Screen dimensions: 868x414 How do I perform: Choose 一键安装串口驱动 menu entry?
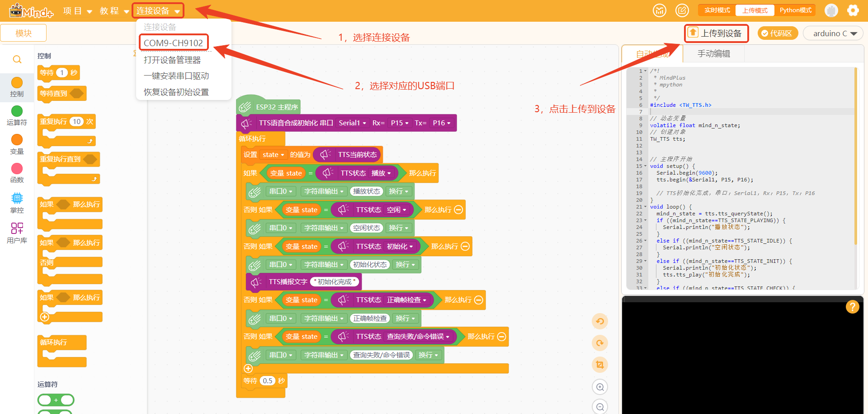click(176, 76)
